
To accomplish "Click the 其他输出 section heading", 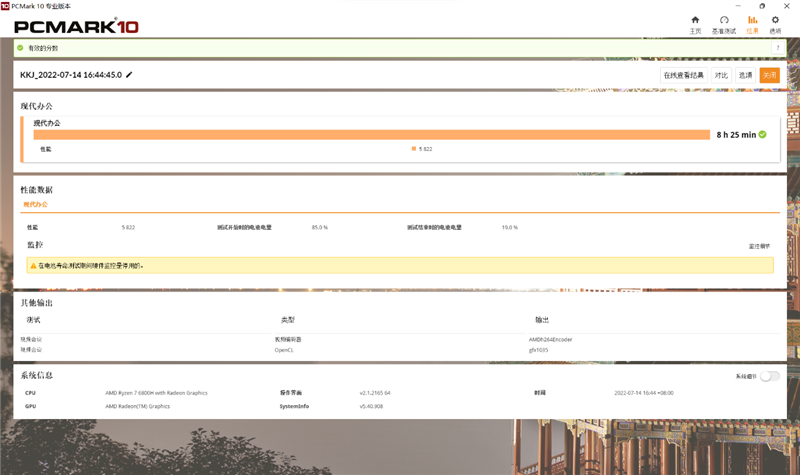I will [36, 303].
